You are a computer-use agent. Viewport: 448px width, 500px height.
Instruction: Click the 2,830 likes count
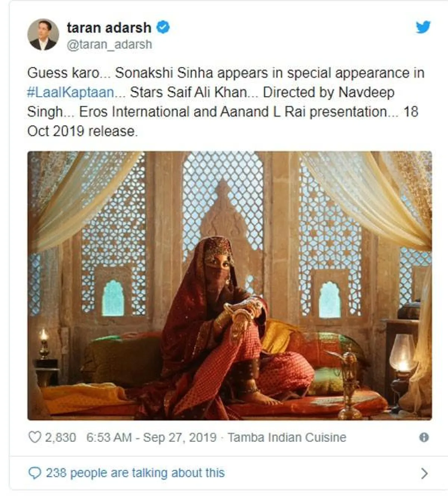(60, 437)
